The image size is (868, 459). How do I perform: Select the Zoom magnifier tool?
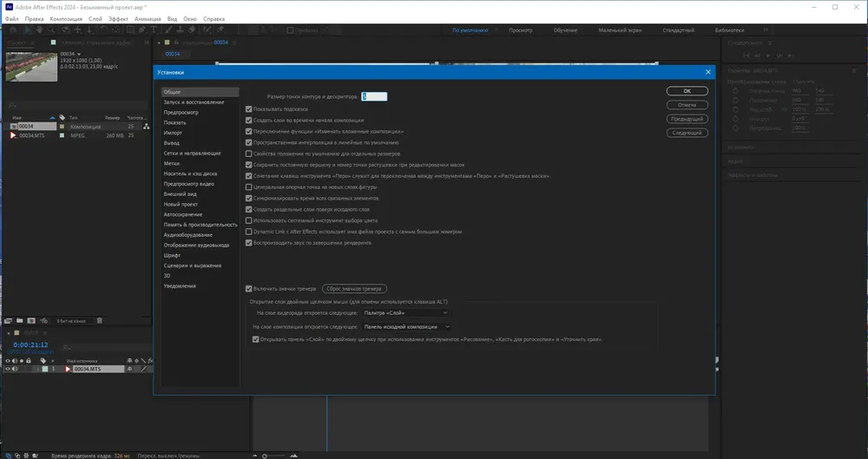(51, 30)
